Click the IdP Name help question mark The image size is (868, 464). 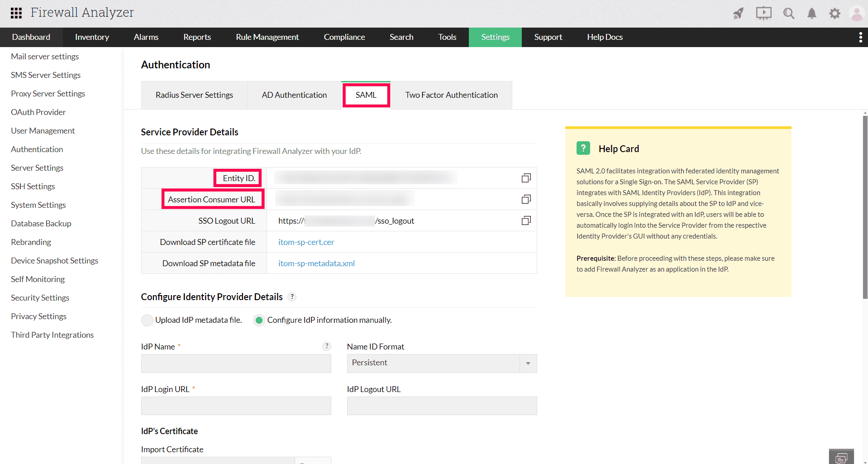pyautogui.click(x=326, y=346)
